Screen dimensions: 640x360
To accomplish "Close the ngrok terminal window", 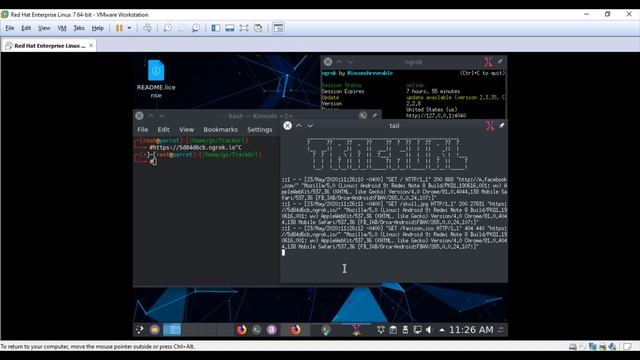I will coord(328,62).
